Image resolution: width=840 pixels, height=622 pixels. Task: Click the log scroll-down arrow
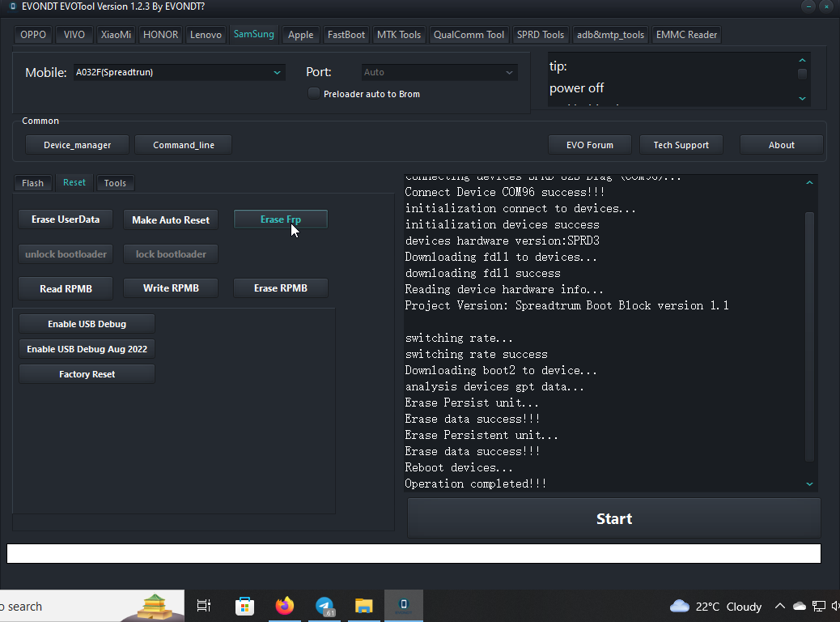pos(809,484)
